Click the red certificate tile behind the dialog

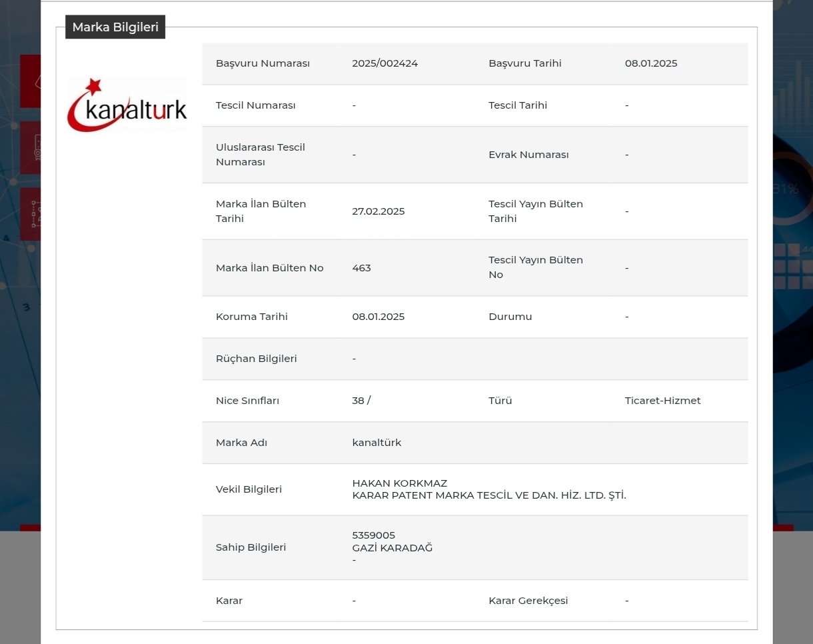click(x=31, y=147)
